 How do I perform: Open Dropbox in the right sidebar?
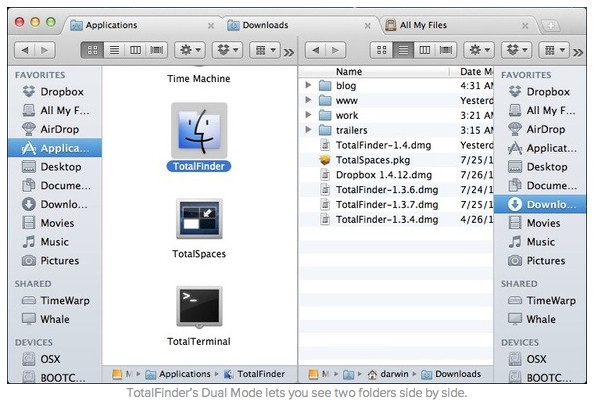point(539,92)
